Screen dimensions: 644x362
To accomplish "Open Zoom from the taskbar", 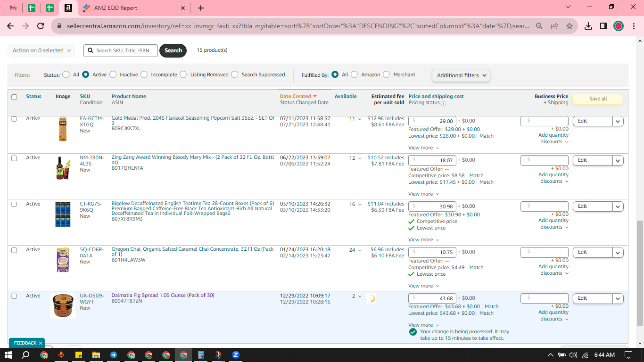I will 236,355.
